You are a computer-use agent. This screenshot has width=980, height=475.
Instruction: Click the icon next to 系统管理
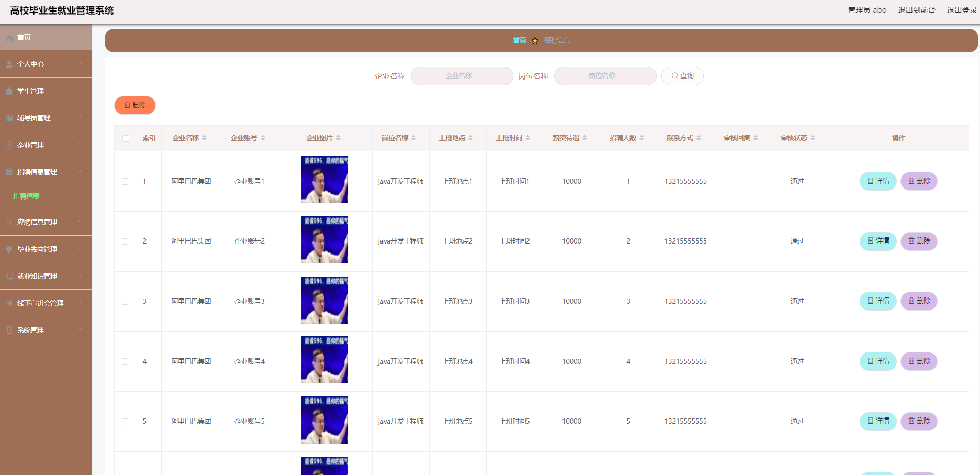[9, 330]
